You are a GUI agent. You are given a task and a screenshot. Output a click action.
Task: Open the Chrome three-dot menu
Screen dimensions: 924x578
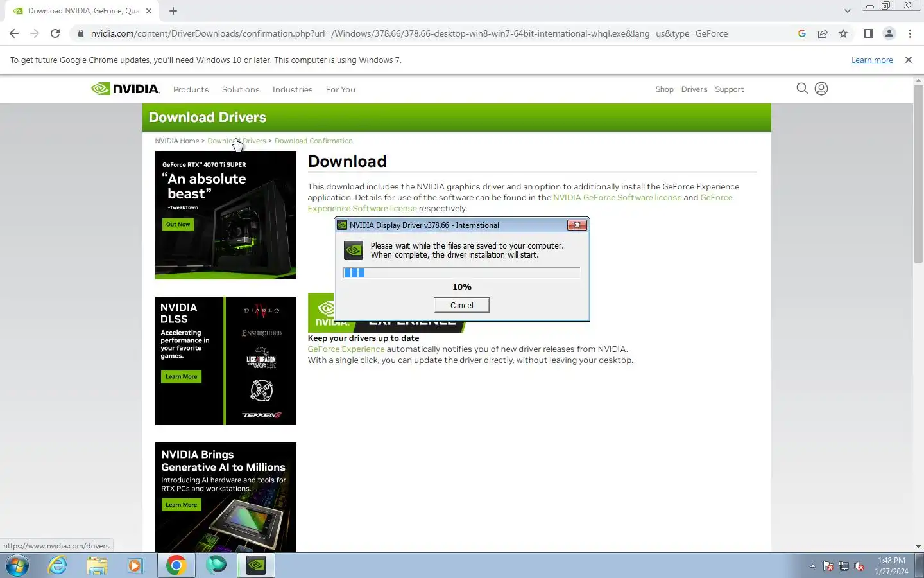(910, 33)
